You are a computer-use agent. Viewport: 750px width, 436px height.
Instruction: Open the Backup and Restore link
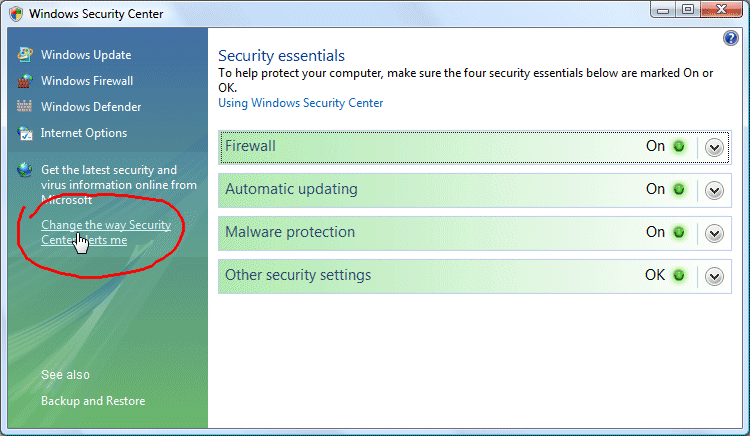click(x=93, y=401)
